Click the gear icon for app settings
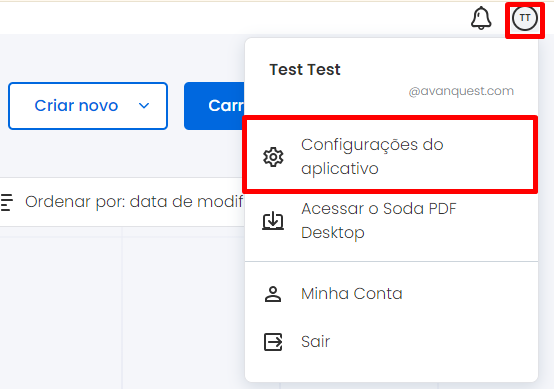The width and height of the screenshot is (554, 389). (x=273, y=157)
